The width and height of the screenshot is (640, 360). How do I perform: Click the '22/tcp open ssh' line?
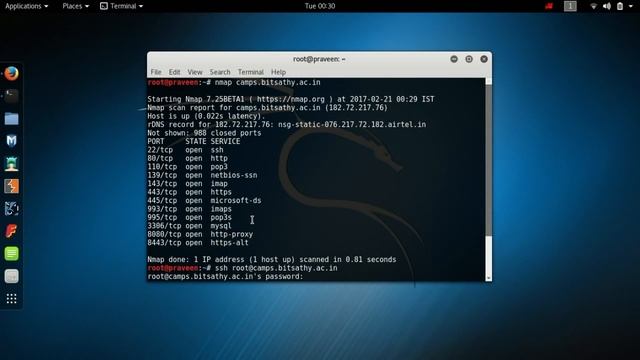click(185, 150)
